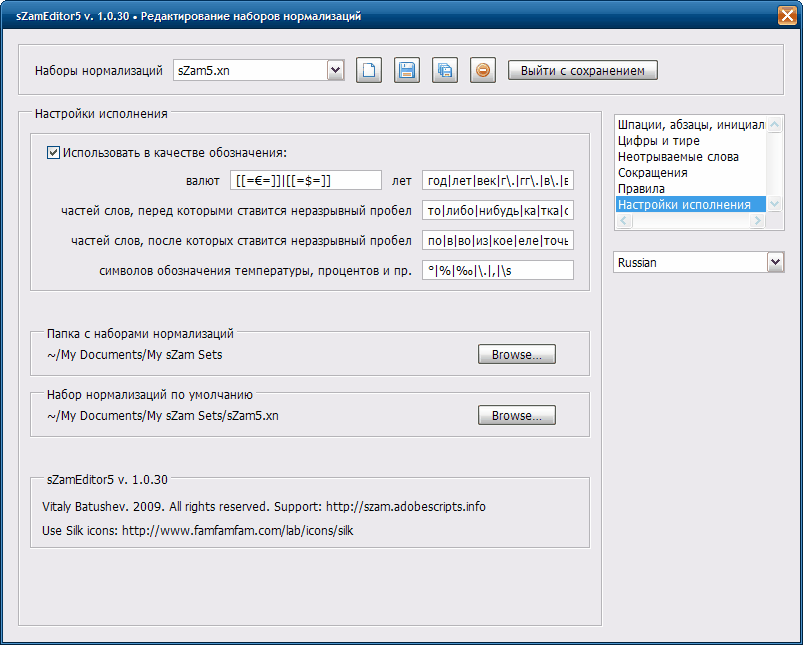This screenshot has height=645, width=803.
Task: Click the 'Выйти с сохранением' button
Action: point(583,71)
